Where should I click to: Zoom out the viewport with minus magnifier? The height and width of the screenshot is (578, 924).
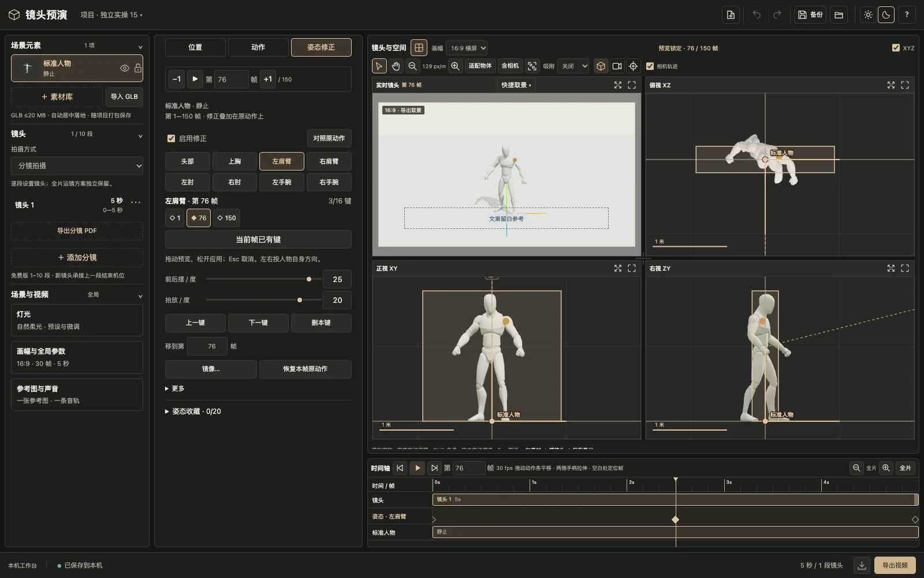pos(412,66)
